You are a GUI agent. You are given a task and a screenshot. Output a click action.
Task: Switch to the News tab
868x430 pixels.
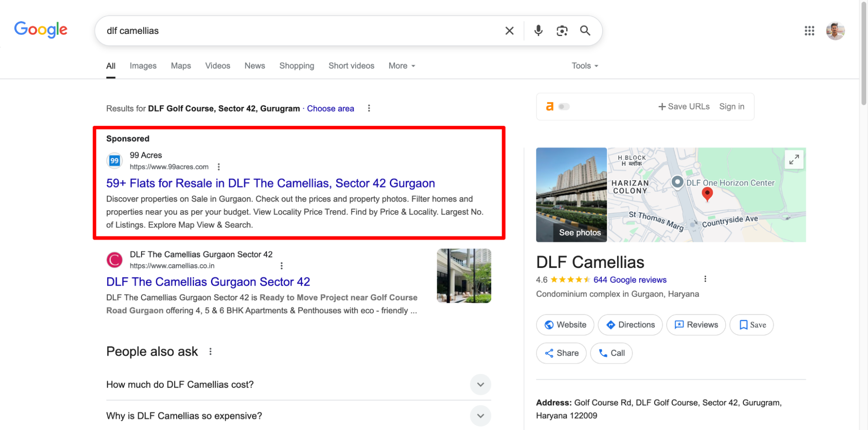254,66
